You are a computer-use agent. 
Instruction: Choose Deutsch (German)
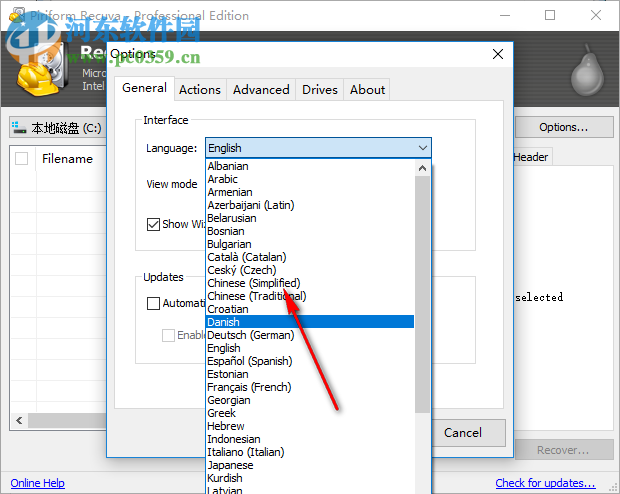pos(310,335)
